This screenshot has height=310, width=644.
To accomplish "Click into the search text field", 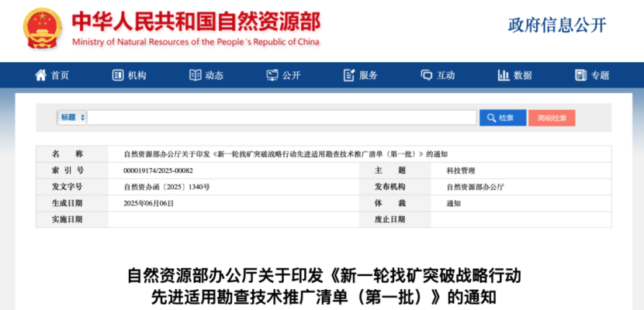I will point(282,118).
